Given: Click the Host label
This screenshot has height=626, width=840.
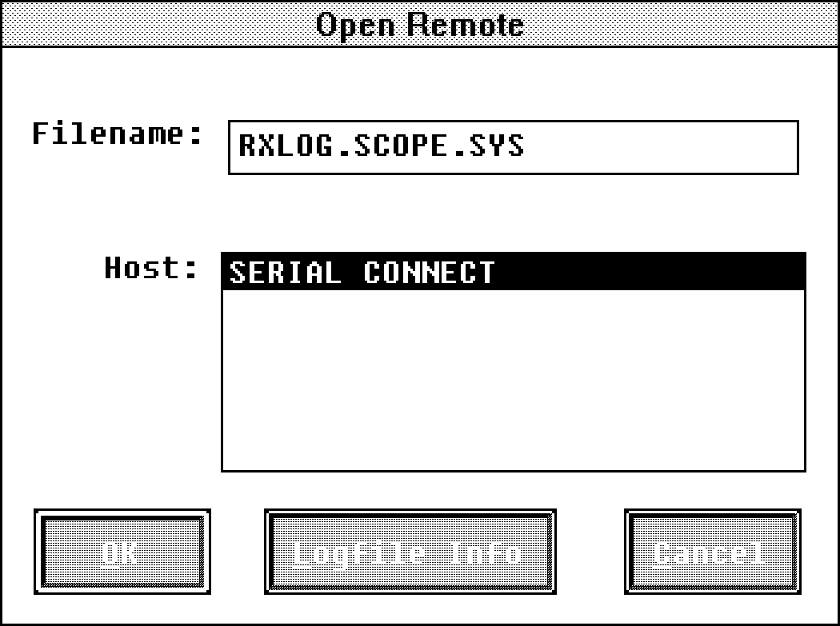Looking at the screenshot, I should pos(150,268).
